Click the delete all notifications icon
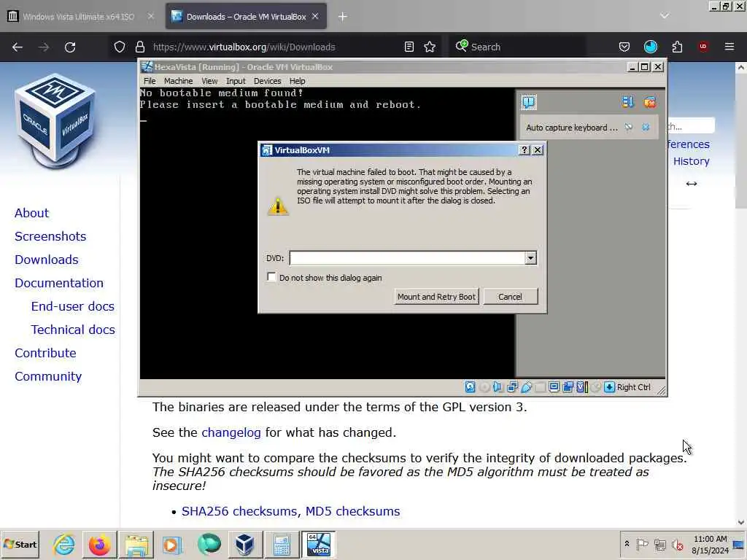 (x=649, y=102)
